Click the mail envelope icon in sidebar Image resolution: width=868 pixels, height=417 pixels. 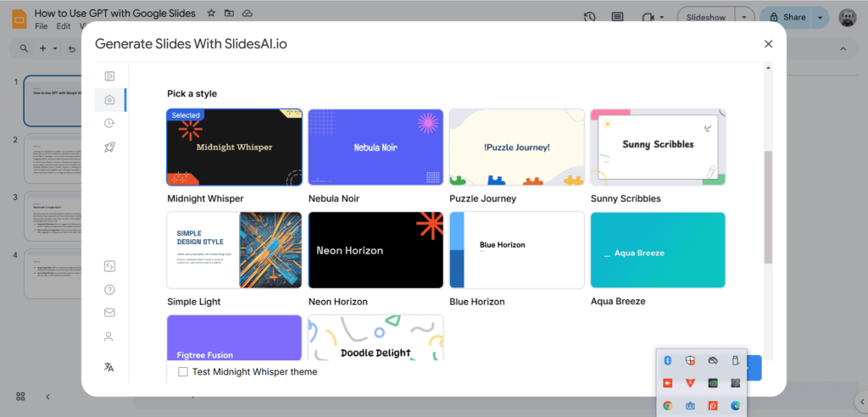pyautogui.click(x=109, y=313)
